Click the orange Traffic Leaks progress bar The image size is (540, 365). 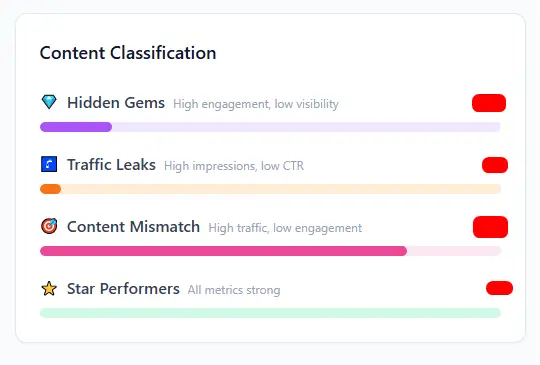point(270,189)
